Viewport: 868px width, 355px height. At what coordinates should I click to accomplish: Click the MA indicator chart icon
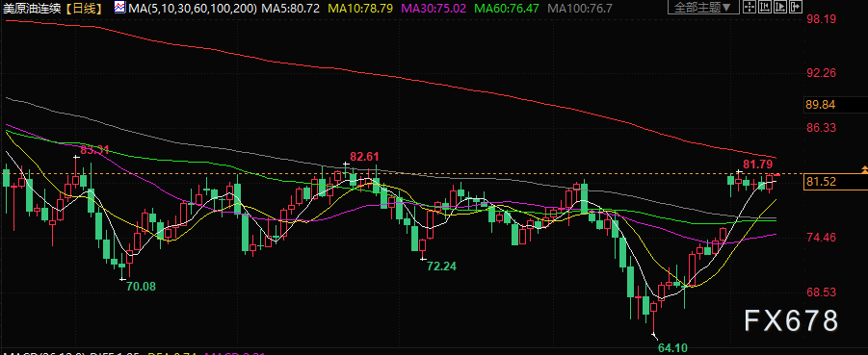pos(120,8)
